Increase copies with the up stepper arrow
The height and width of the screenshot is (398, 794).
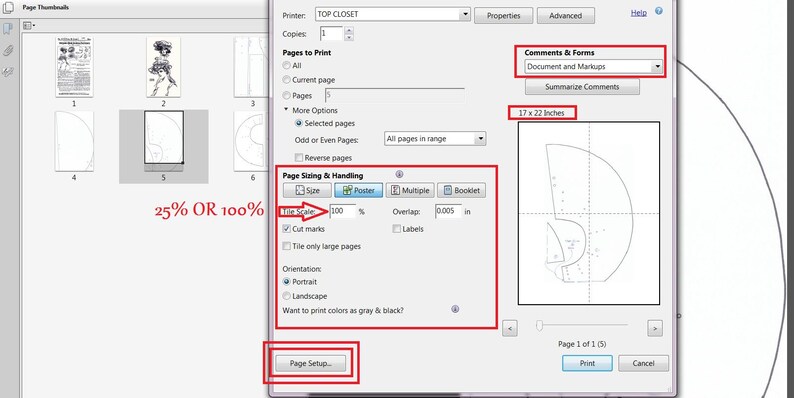click(x=348, y=30)
